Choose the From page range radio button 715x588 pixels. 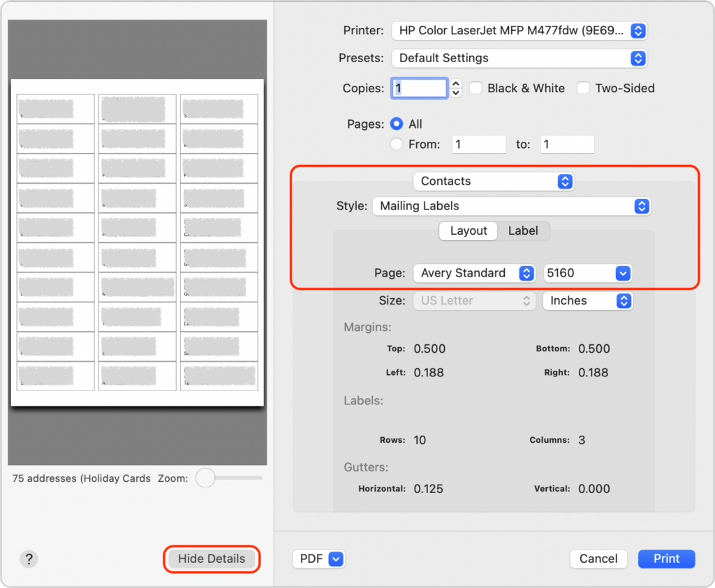click(x=397, y=145)
